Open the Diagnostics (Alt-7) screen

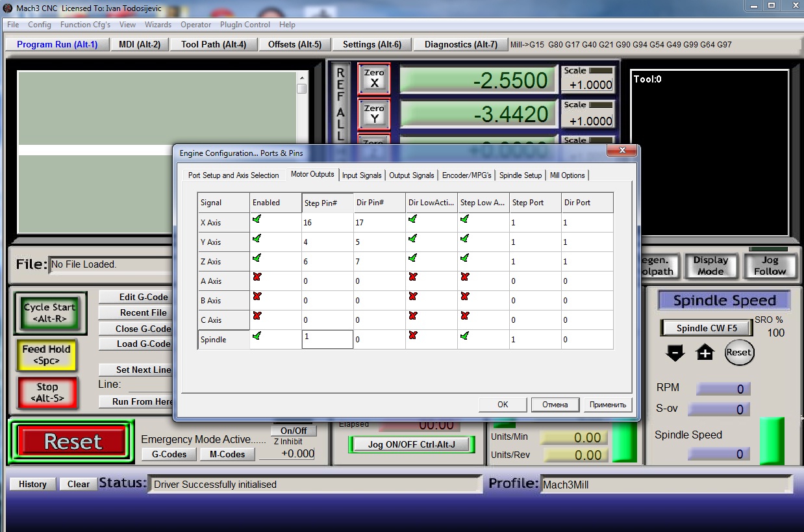coord(461,44)
